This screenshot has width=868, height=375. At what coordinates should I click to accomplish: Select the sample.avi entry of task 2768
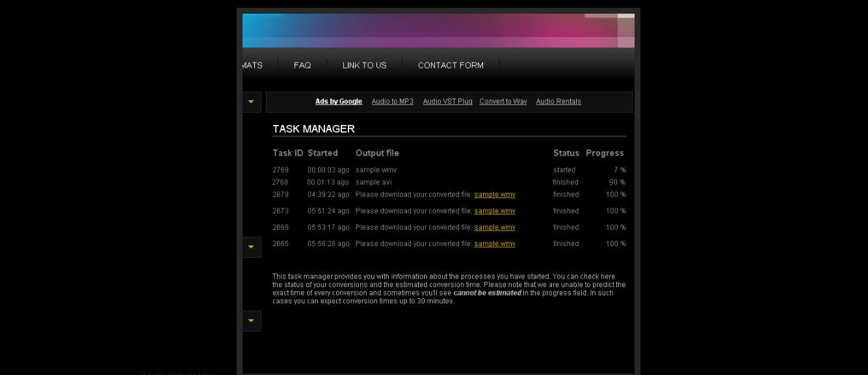tap(373, 182)
